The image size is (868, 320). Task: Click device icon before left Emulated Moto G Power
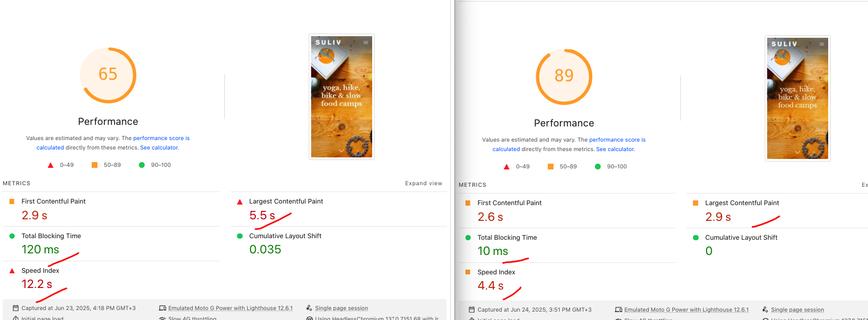(162, 308)
